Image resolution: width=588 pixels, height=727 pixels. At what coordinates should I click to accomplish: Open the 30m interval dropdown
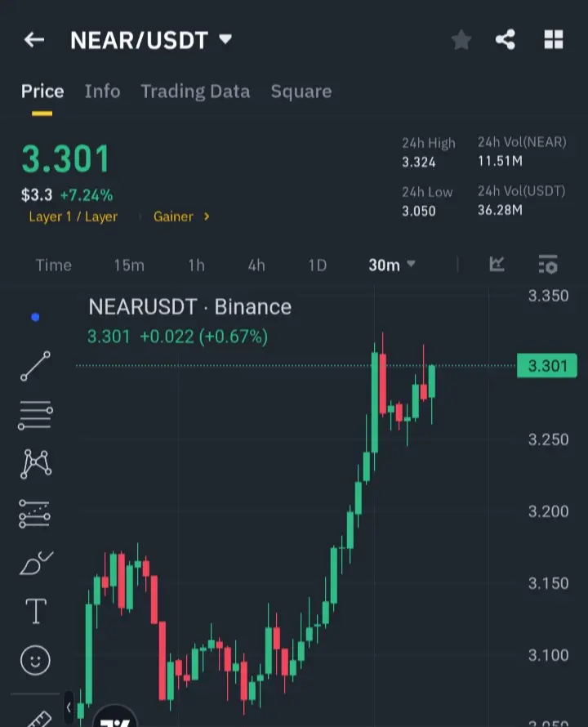click(x=392, y=265)
